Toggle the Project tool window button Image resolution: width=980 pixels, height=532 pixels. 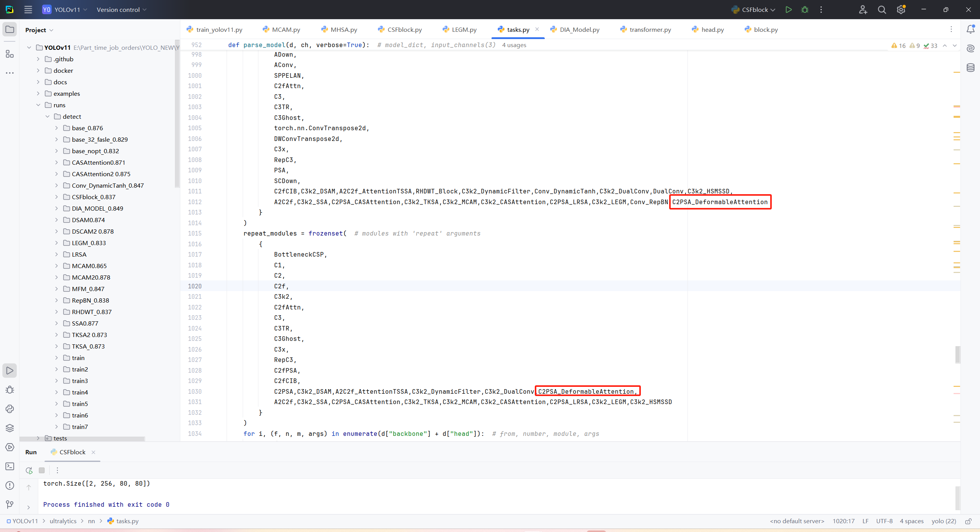(10, 29)
